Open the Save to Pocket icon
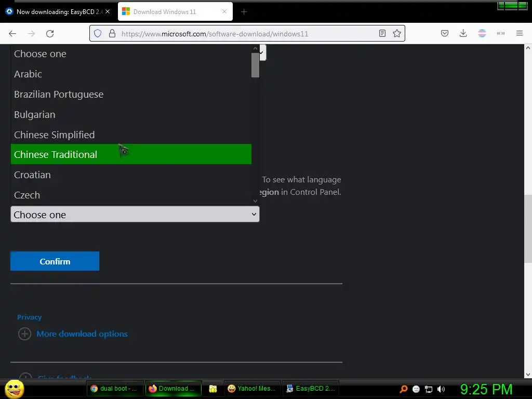The width and height of the screenshot is (532, 399). [445, 33]
